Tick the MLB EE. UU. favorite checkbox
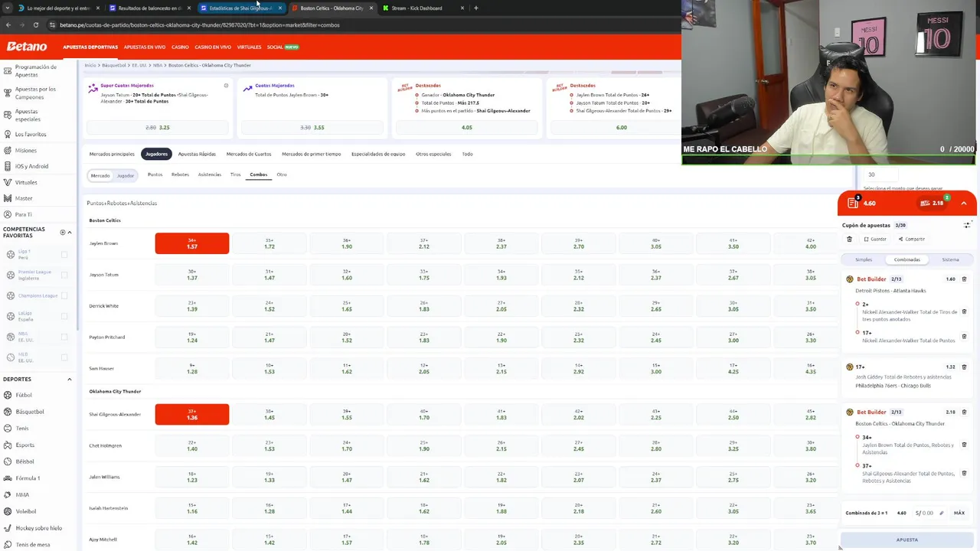This screenshot has width=980, height=551. point(64,357)
